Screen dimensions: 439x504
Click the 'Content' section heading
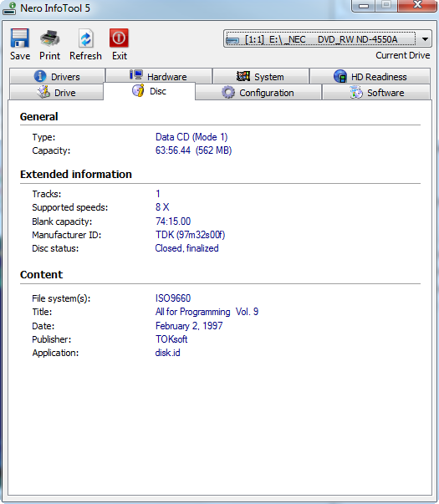point(41,274)
